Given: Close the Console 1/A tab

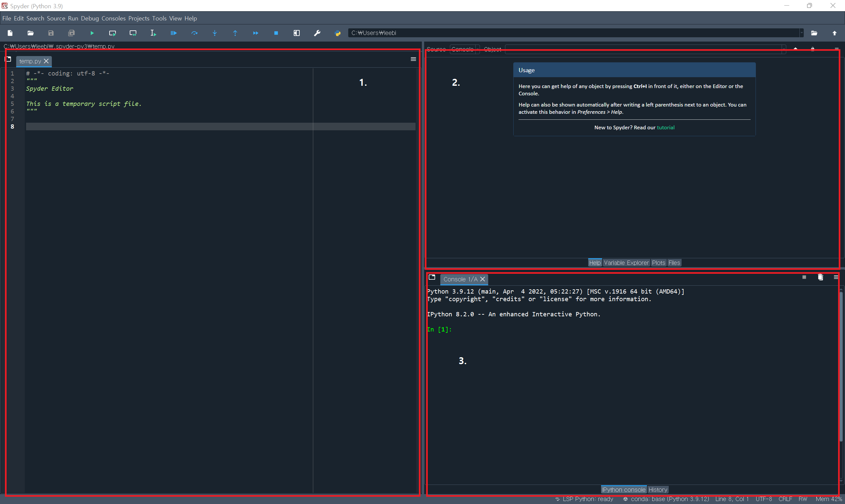Looking at the screenshot, I should coord(483,279).
